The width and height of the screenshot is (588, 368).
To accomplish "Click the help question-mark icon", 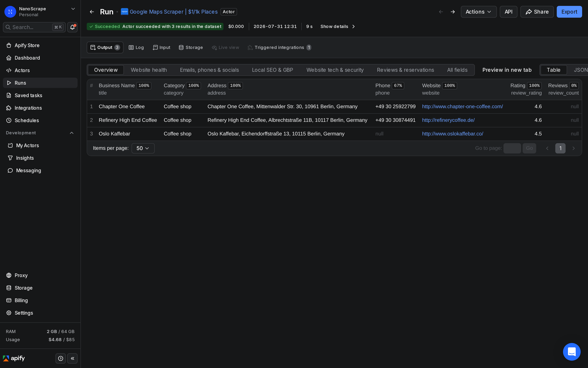I will 60,358.
